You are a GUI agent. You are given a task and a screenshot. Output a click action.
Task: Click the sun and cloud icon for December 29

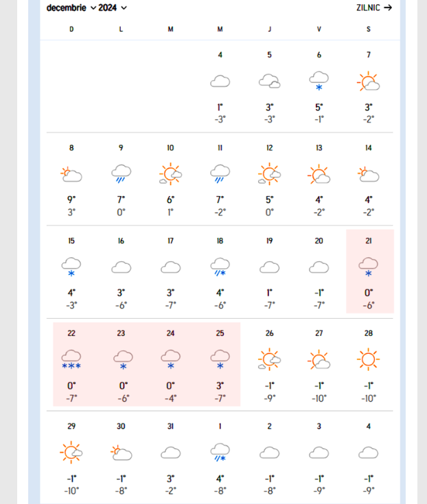pos(71,451)
